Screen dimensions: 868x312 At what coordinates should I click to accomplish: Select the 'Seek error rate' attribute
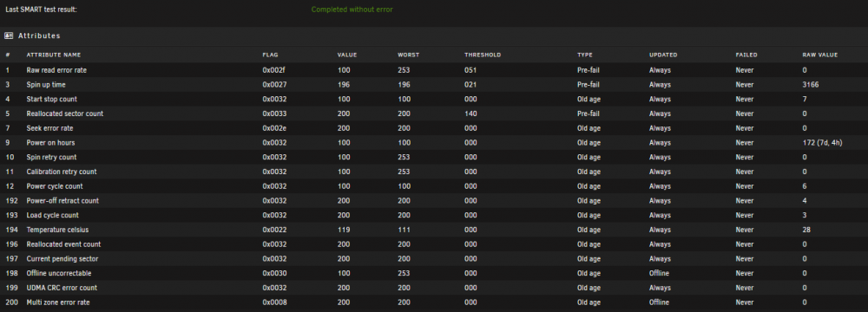point(49,127)
